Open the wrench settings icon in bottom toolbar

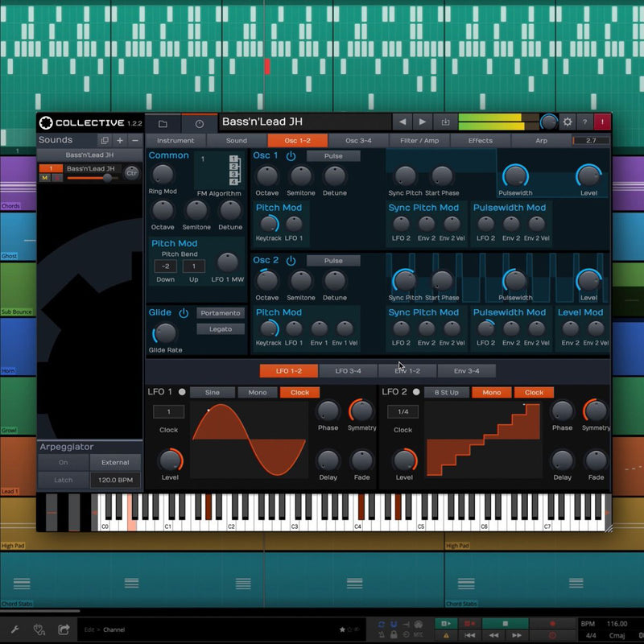(x=14, y=629)
